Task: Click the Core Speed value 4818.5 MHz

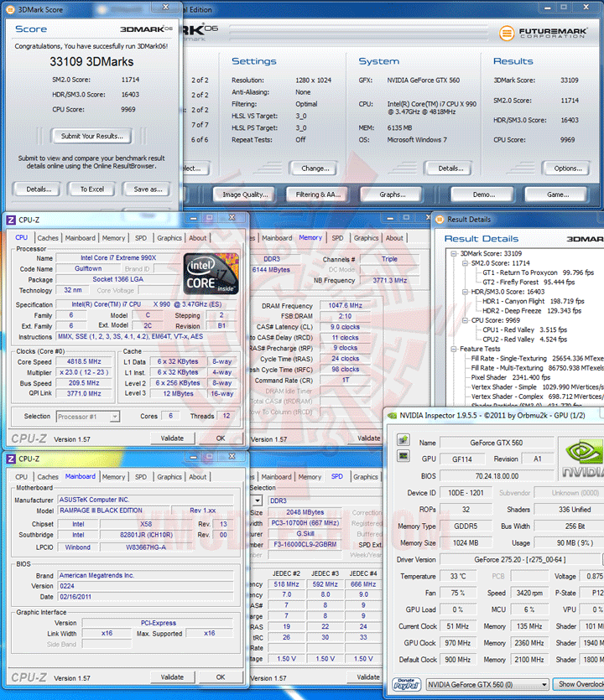Action: coord(84,361)
